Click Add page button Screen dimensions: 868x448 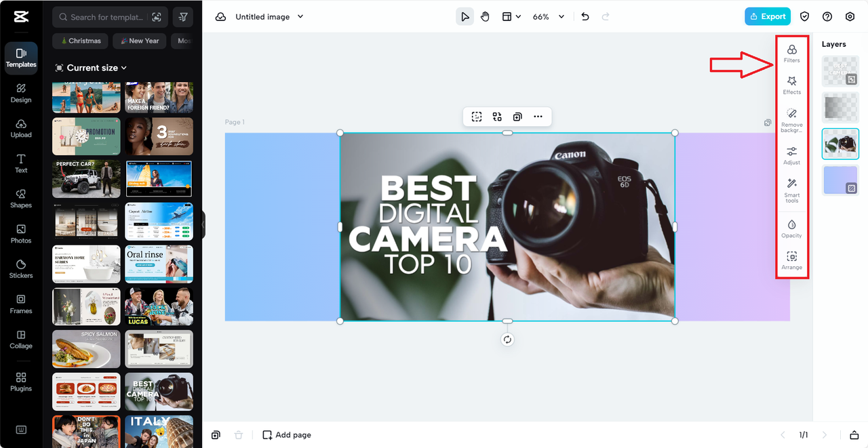click(287, 435)
